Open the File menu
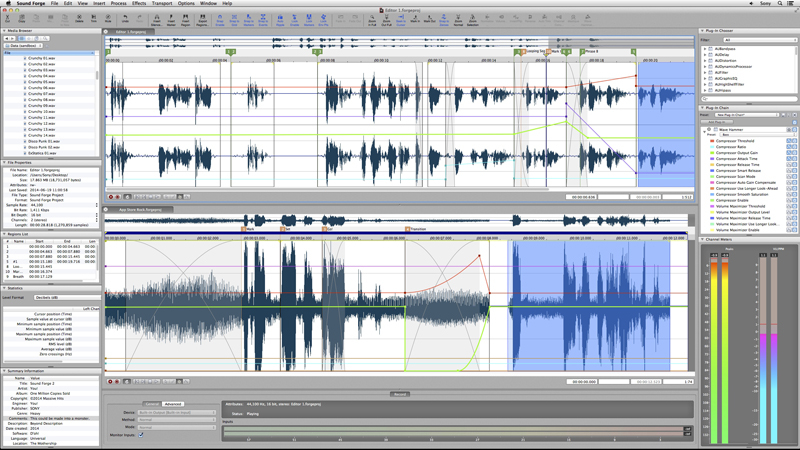The height and width of the screenshot is (450, 800). pos(54,3)
